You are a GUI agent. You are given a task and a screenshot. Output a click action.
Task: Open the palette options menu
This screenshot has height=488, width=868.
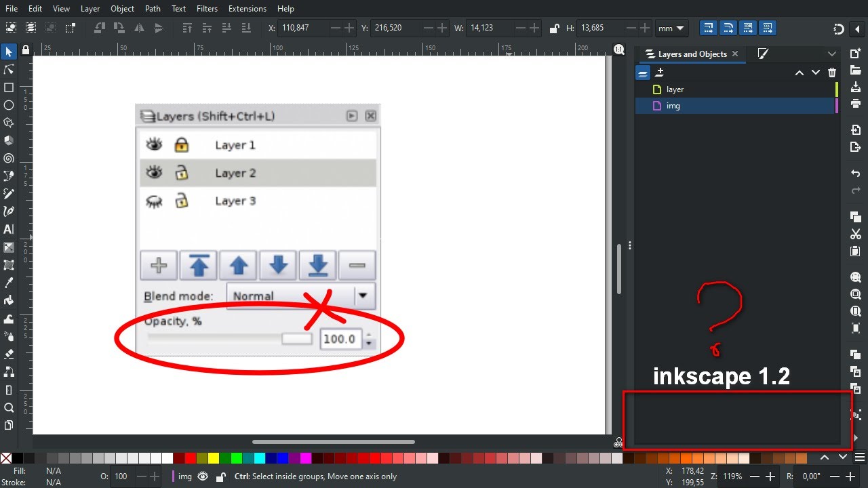[x=859, y=457]
